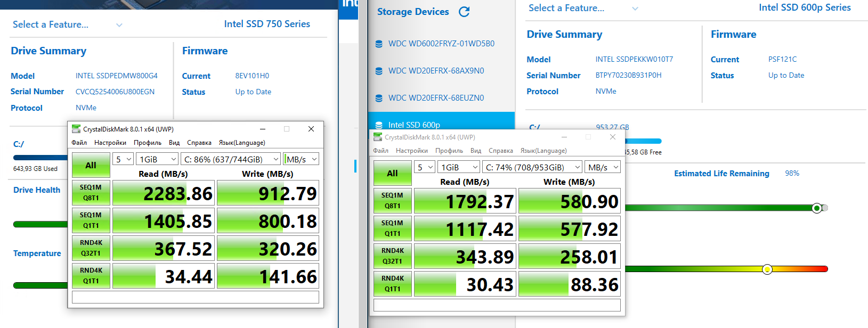868x328 pixels.
Task: Run SEQ1M Q8T1 test in left CrystalDiskMark
Action: [91, 193]
